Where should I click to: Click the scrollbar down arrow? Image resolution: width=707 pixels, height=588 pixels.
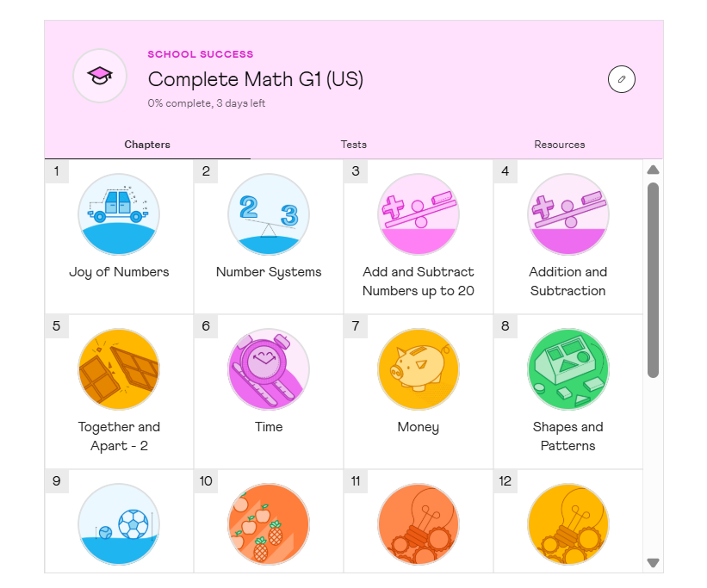pyautogui.click(x=653, y=563)
